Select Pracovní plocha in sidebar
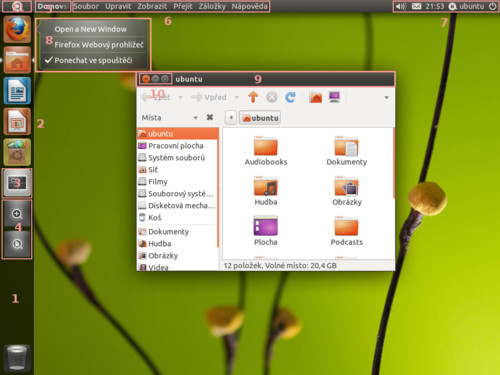500x375 pixels. pyautogui.click(x=177, y=146)
